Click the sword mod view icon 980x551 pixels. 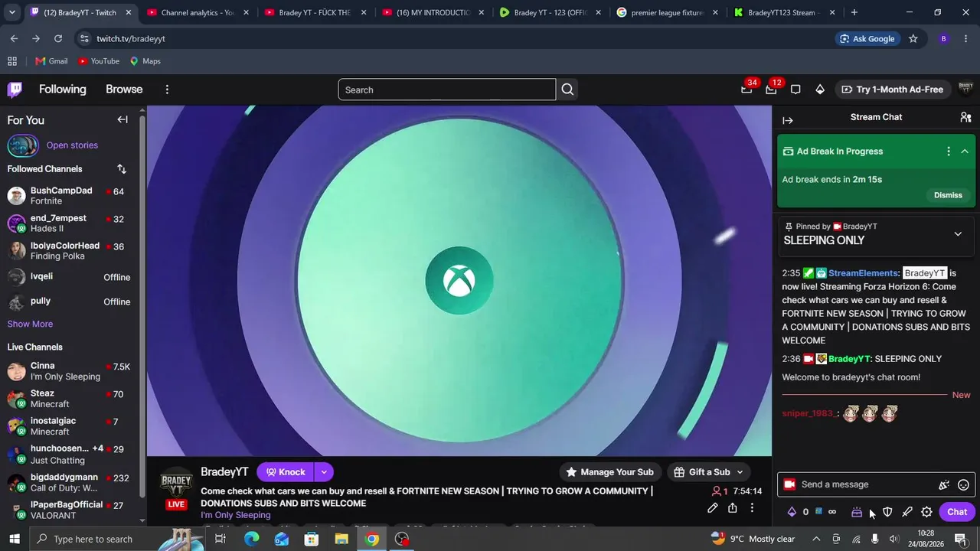point(907,512)
